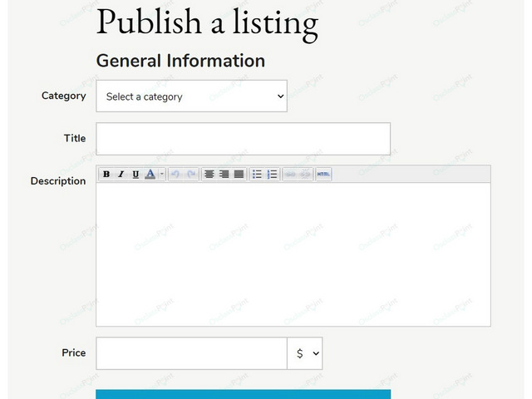Open the text color picker arrow
The image size is (532, 399).
click(x=162, y=175)
